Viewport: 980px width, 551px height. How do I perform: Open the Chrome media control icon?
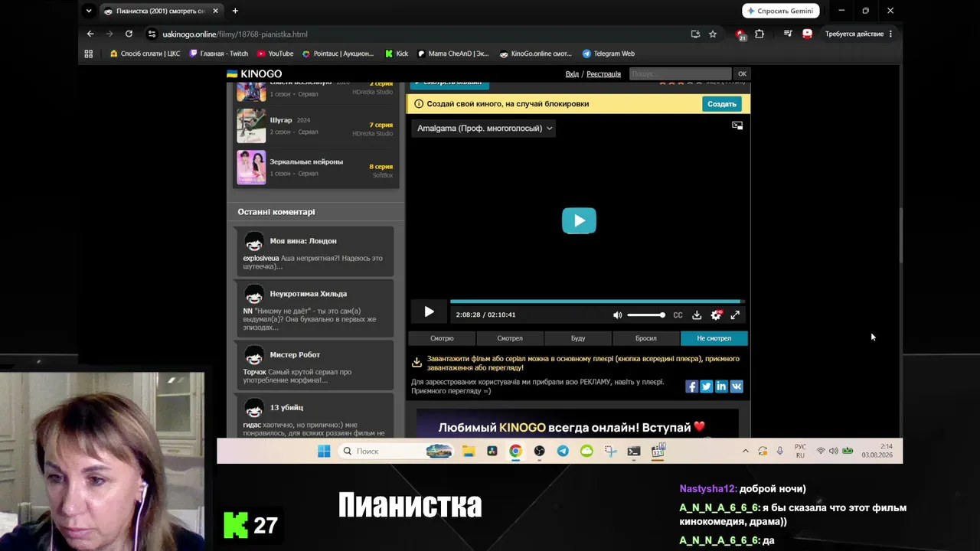[788, 34]
